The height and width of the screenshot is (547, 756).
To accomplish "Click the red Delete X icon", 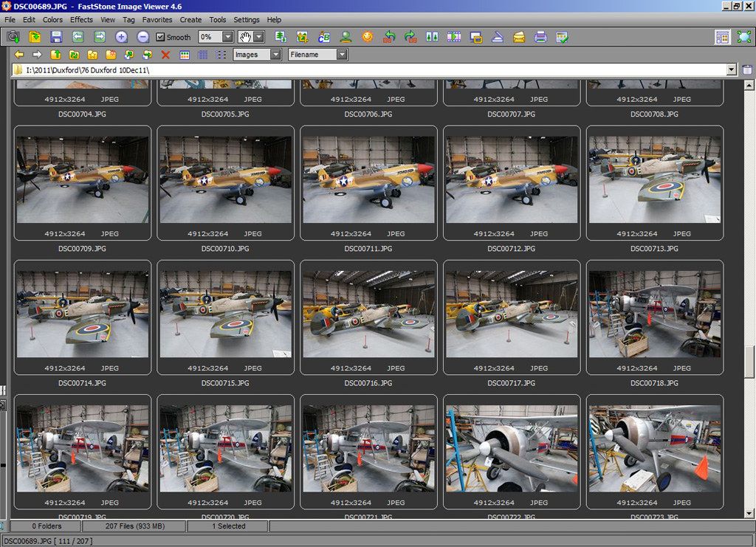I will (x=165, y=55).
